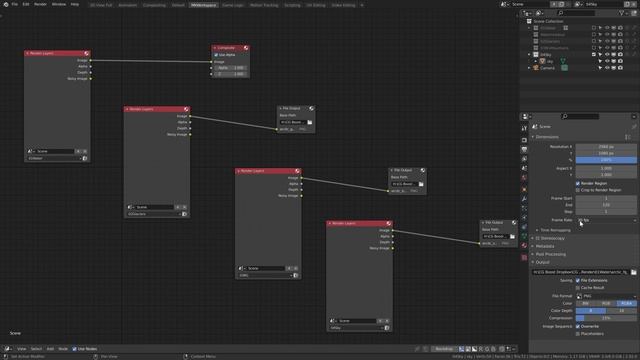This screenshot has width=640, height=360.
Task: Click the Frame Start field
Action: pos(606,198)
